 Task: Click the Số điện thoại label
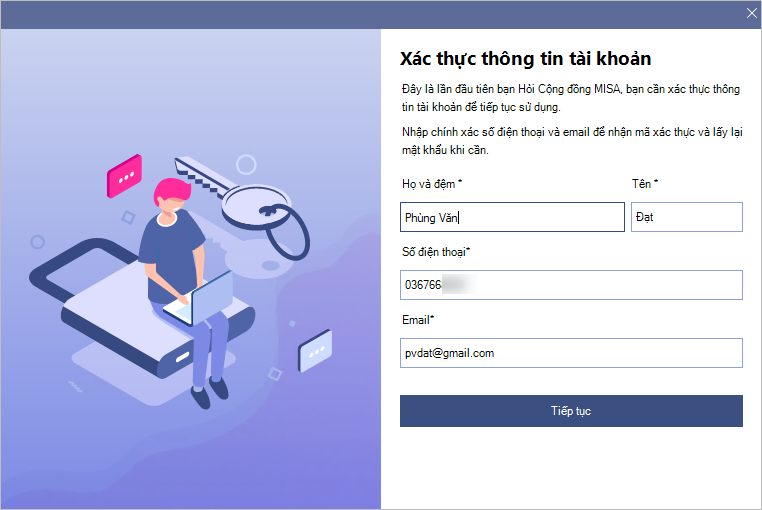(436, 251)
